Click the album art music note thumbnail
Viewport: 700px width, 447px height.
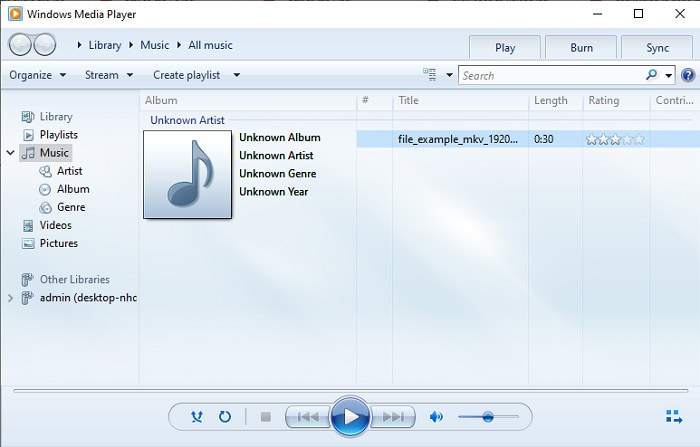click(x=188, y=174)
